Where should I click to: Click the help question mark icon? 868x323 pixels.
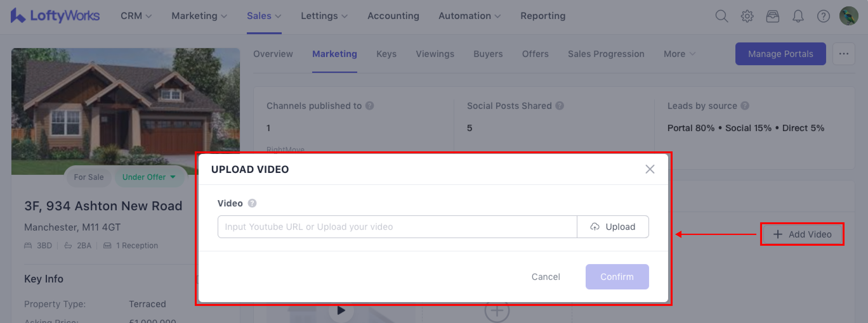823,16
